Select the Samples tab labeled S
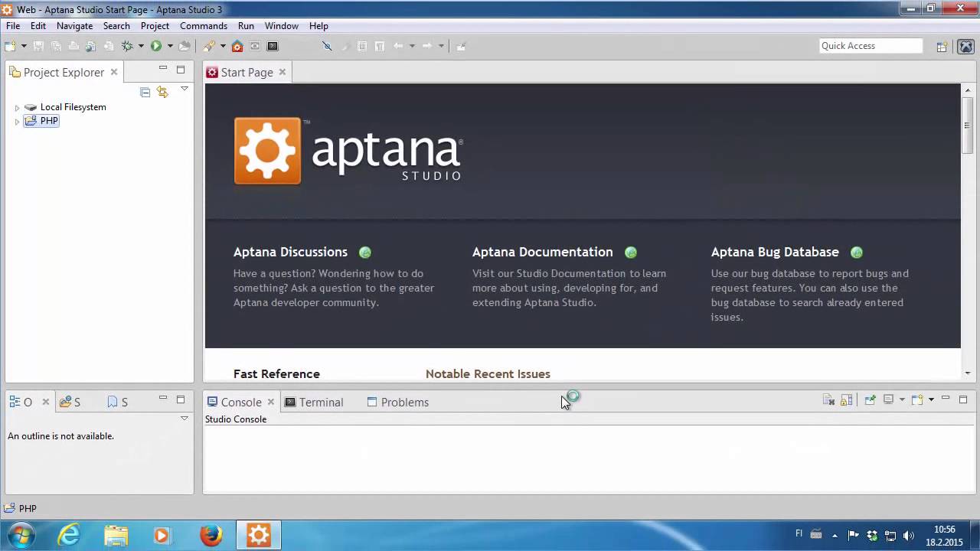 point(70,402)
